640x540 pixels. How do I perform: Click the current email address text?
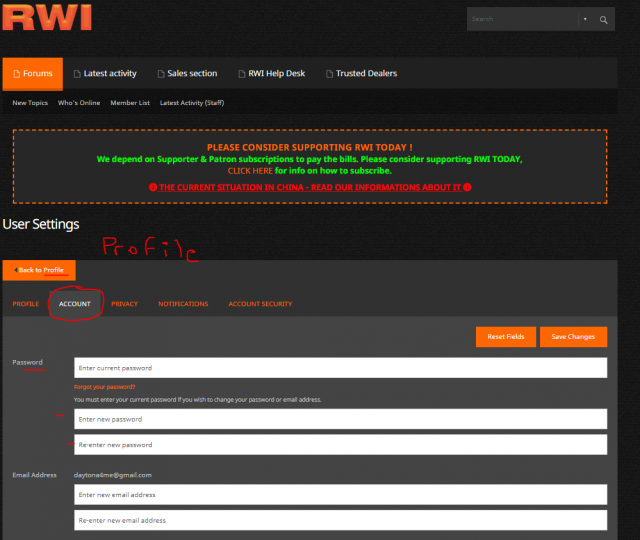click(113, 475)
